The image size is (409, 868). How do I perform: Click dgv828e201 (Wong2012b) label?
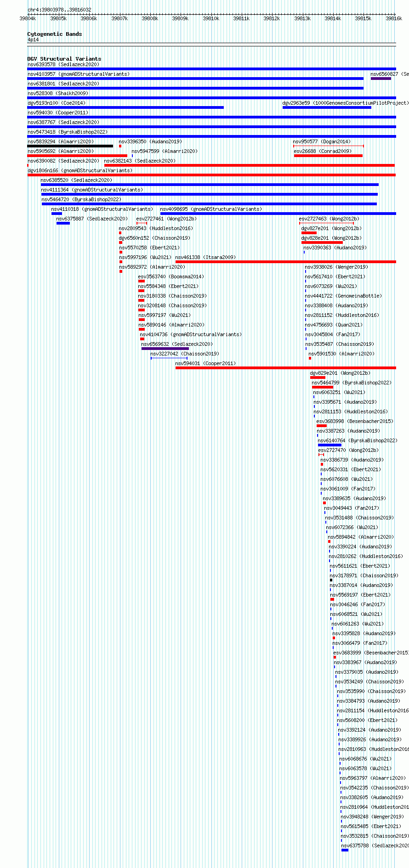pyautogui.click(x=331, y=238)
